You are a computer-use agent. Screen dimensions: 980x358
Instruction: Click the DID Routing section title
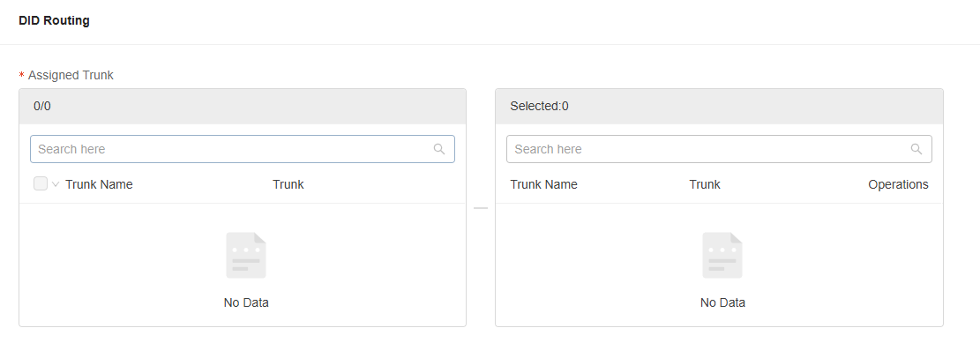coord(54,20)
